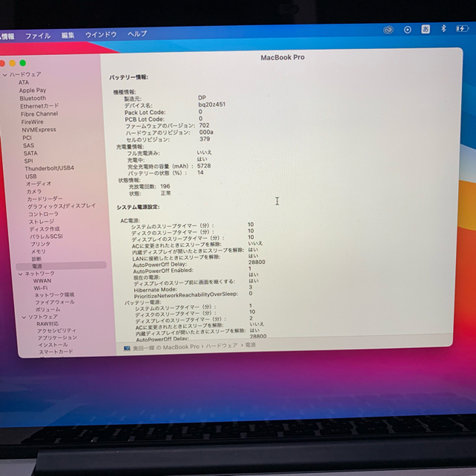Select 診断 in the sidebar
476x476 pixels.
click(36, 259)
